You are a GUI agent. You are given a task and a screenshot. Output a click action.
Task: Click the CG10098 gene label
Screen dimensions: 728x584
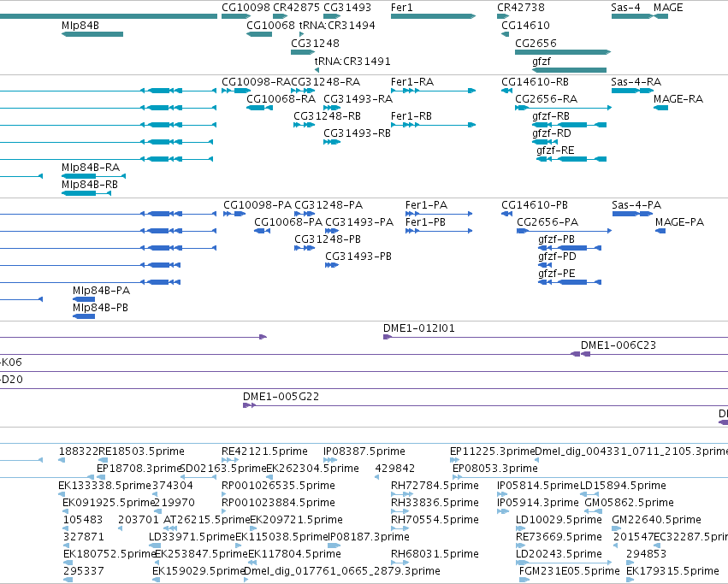tap(246, 8)
